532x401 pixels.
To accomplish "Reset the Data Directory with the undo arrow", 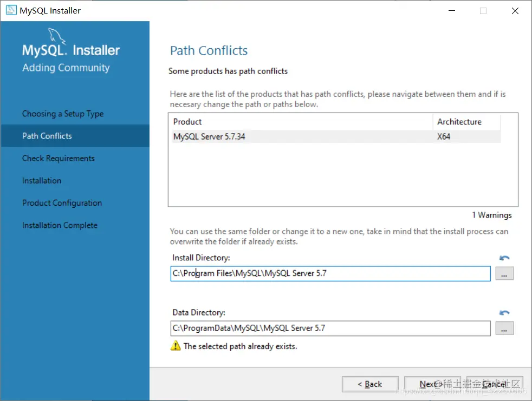I will [504, 313].
